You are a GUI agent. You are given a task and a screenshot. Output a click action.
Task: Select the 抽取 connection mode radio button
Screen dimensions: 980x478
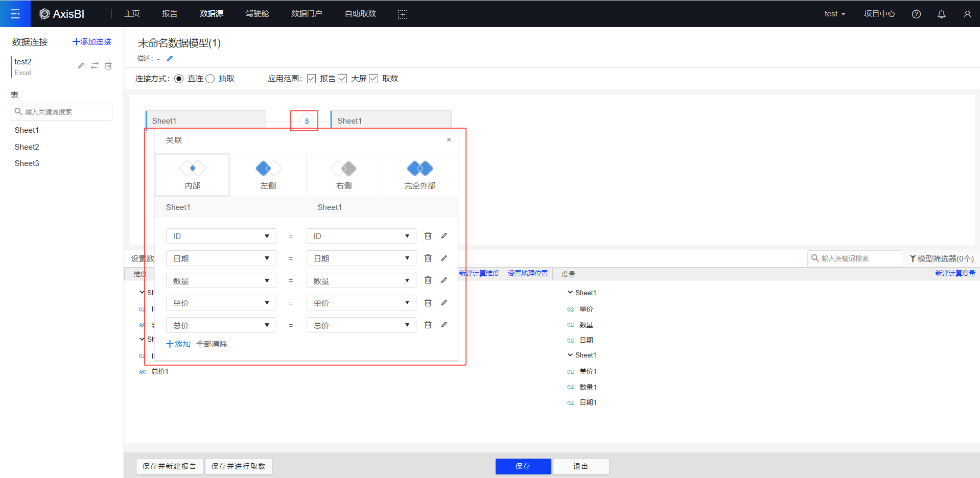point(210,79)
